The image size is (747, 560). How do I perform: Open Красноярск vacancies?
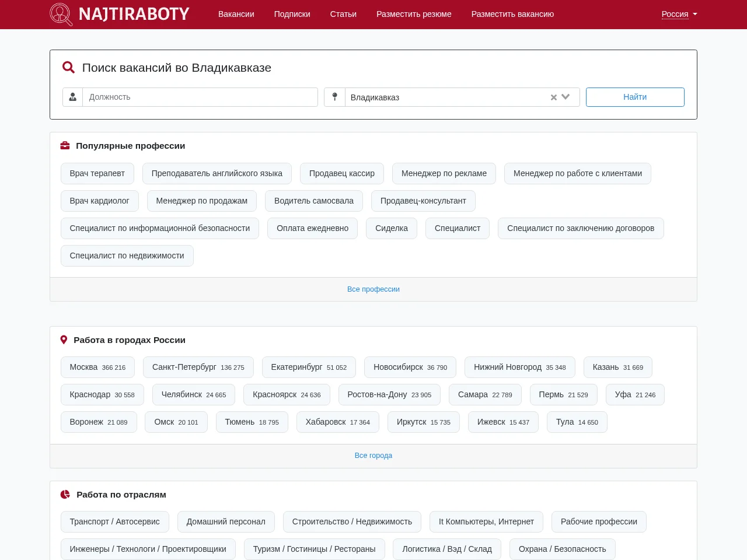pos(287,394)
